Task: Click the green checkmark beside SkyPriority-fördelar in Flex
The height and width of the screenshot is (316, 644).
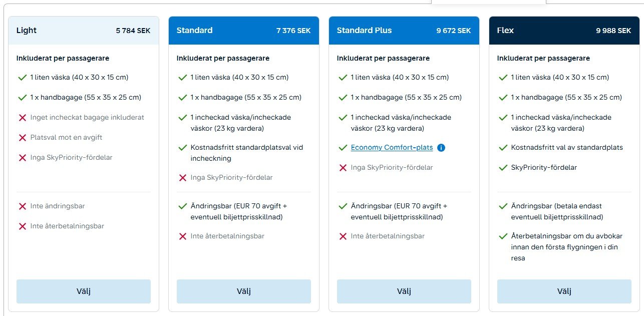Action: (x=503, y=167)
